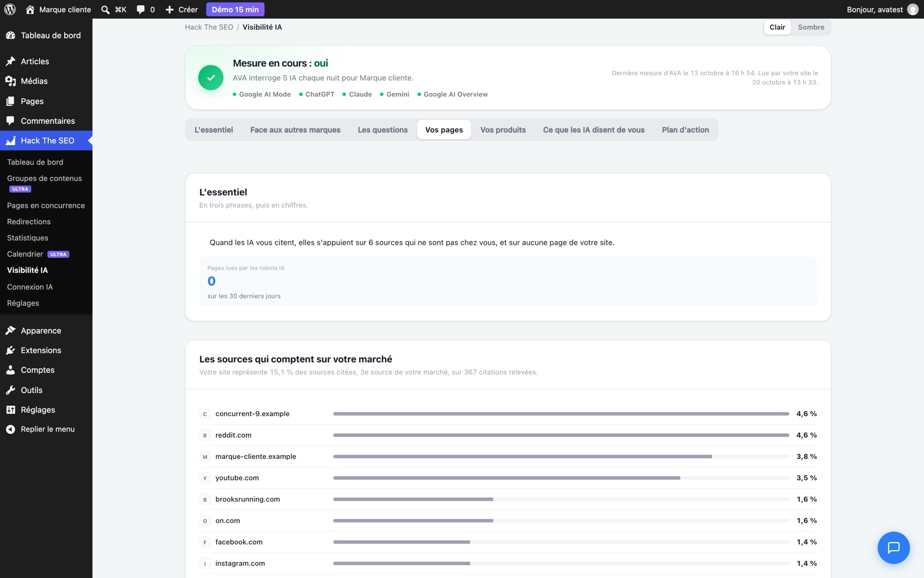Click the Tableau de bord gauge icon

[10, 35]
